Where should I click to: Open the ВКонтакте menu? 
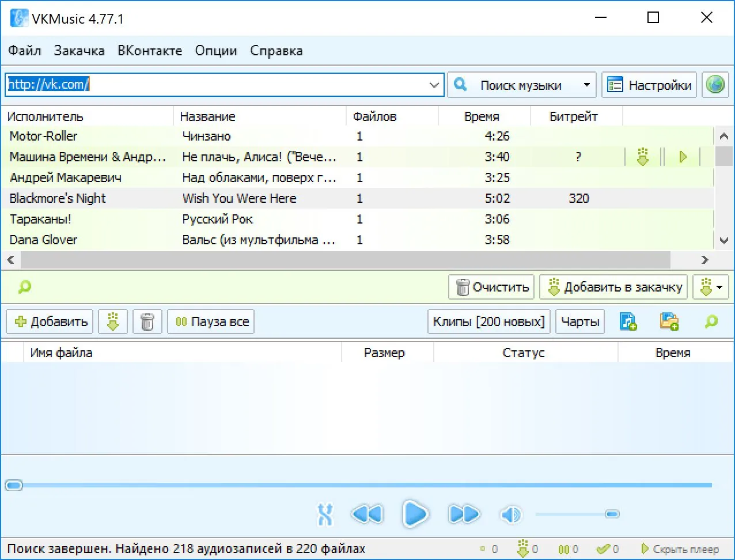point(150,51)
